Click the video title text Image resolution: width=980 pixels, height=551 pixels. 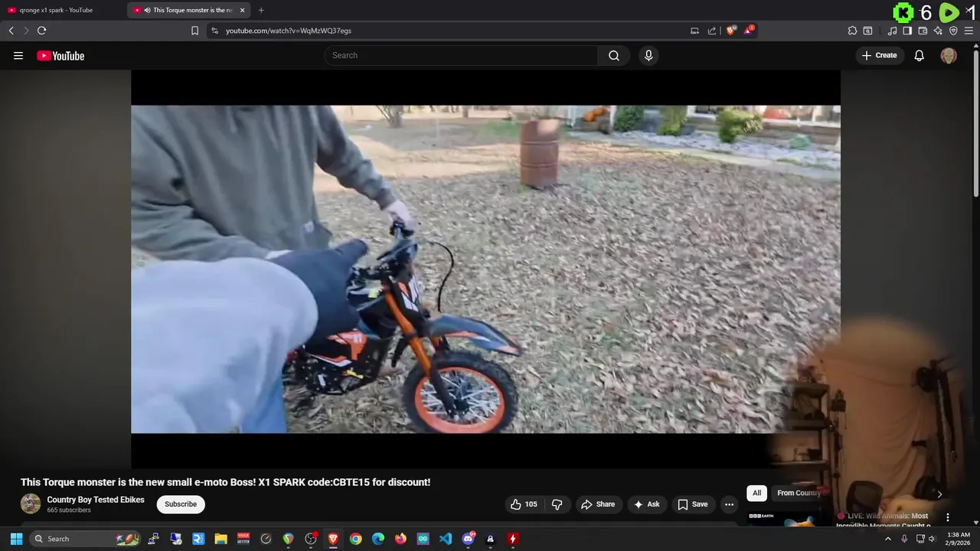(x=225, y=482)
